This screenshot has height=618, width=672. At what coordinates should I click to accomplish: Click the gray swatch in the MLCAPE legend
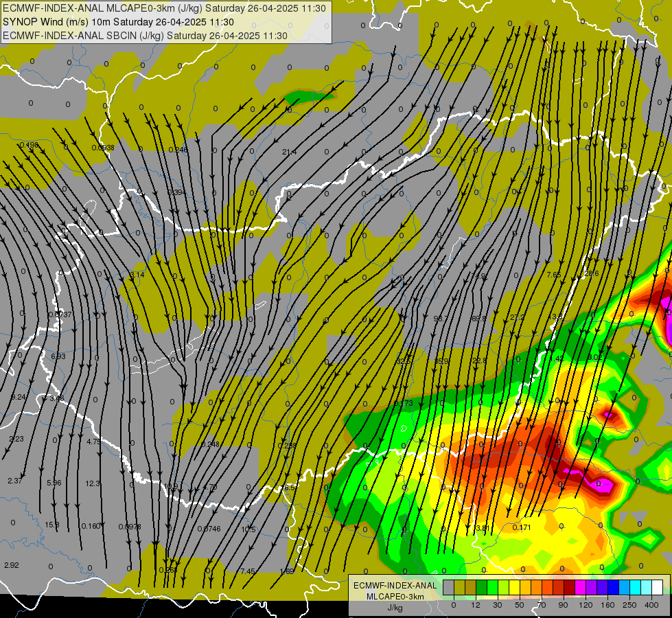[x=449, y=587]
